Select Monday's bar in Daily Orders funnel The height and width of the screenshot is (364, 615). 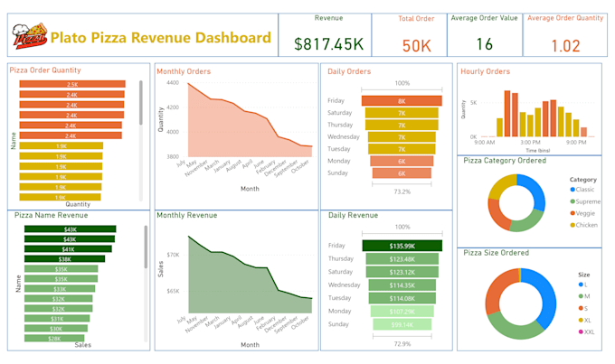point(402,162)
